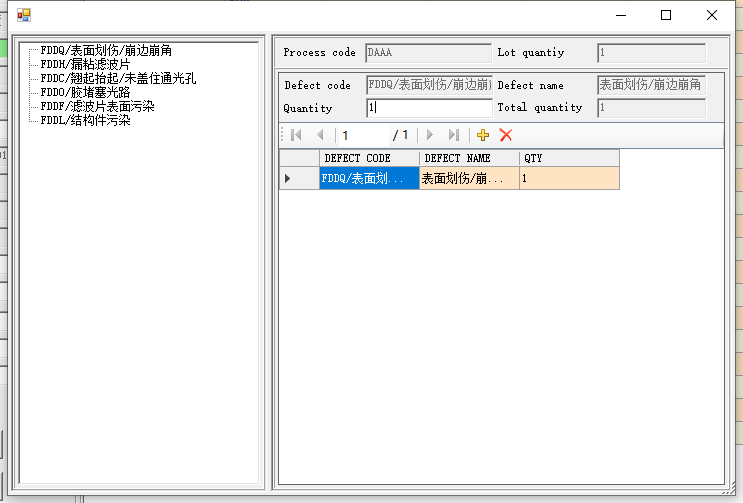
Task: Sort by the DEFECT CODE column header
Action: 369,158
